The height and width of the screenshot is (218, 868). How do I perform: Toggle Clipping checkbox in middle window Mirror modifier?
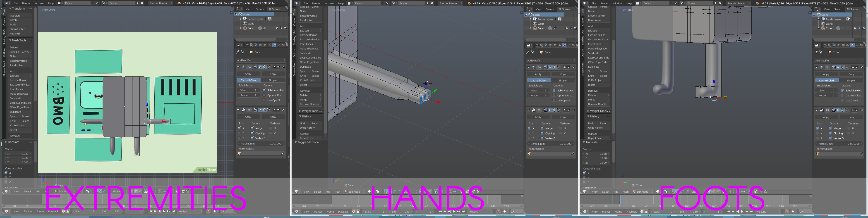tap(542, 133)
